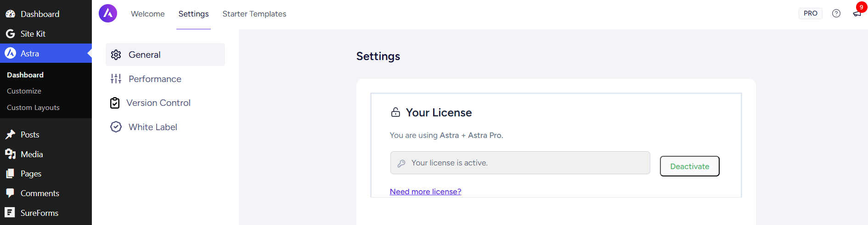Open Custom Layouts in the sidebar
Screen dimensions: 868x225
pos(33,108)
